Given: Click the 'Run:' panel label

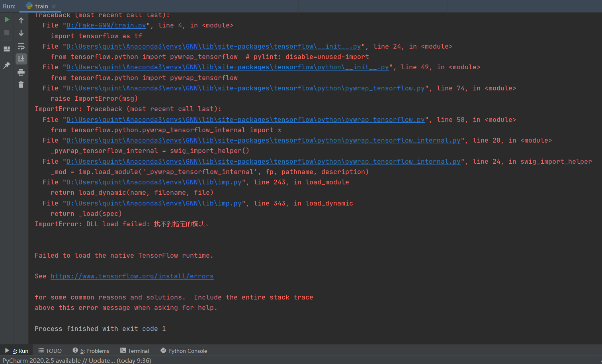Looking at the screenshot, I should [9, 6].
